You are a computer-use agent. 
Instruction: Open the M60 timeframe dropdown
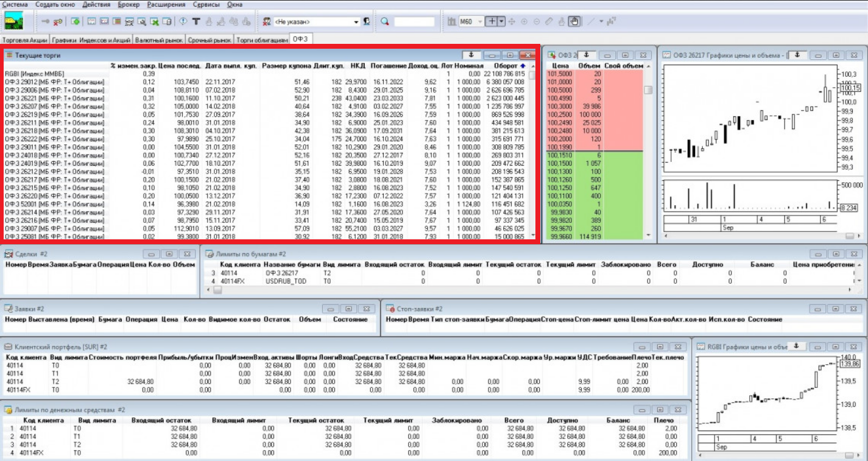click(480, 22)
